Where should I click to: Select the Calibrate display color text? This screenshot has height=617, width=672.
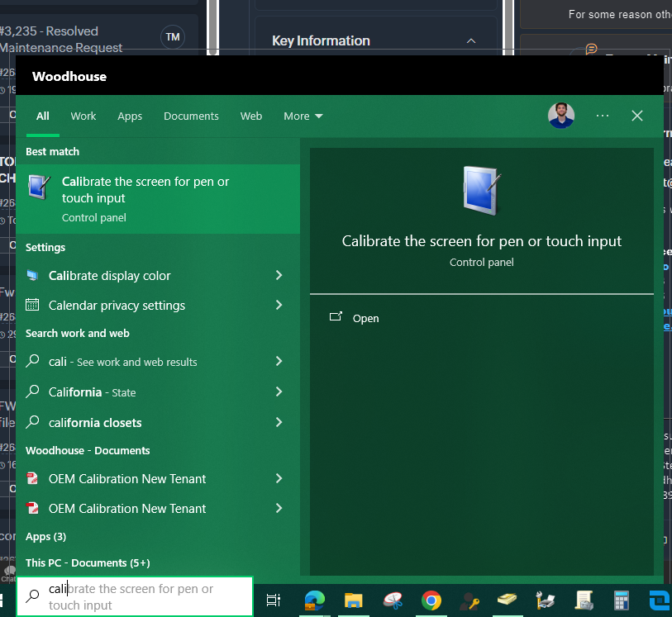[110, 275]
